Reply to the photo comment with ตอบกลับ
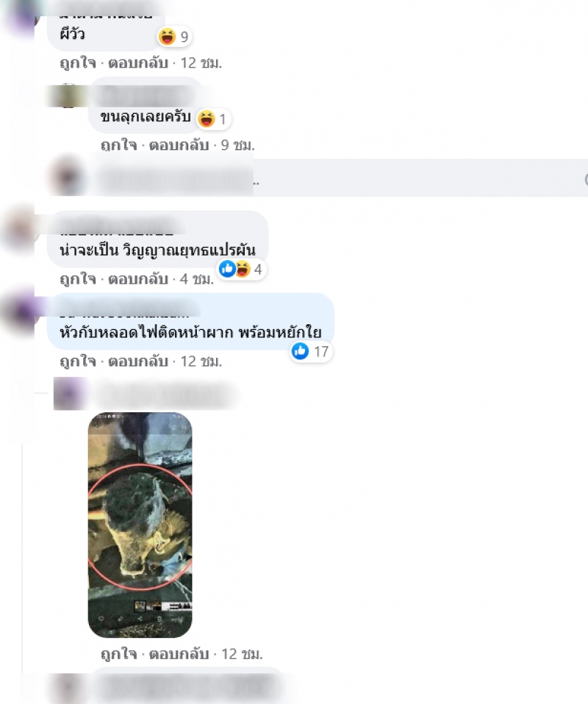 pyautogui.click(x=179, y=654)
